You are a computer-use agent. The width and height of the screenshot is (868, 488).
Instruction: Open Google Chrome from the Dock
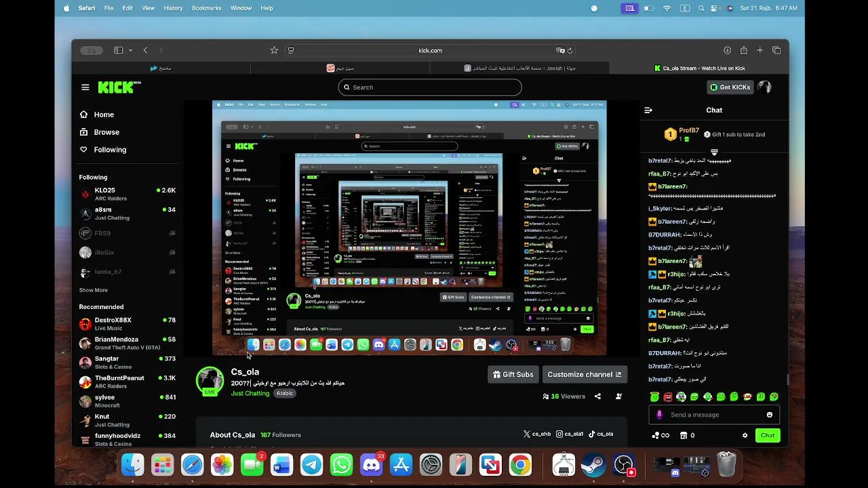[521, 465]
